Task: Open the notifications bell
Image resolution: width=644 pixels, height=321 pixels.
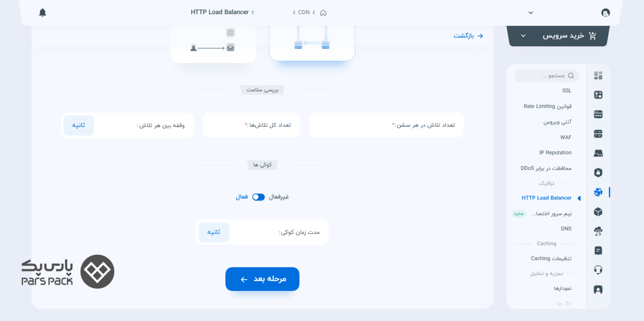Action: pyautogui.click(x=43, y=13)
